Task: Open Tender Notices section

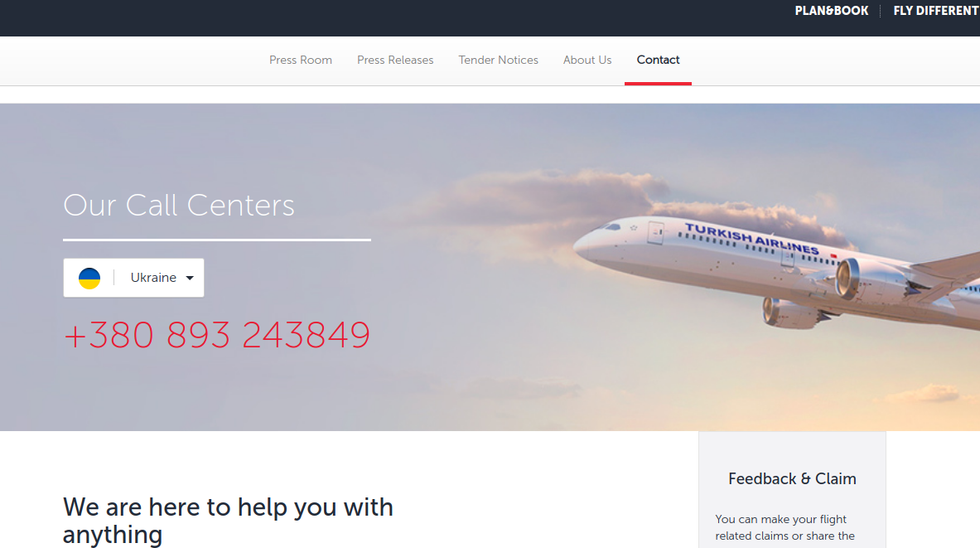Action: [498, 60]
